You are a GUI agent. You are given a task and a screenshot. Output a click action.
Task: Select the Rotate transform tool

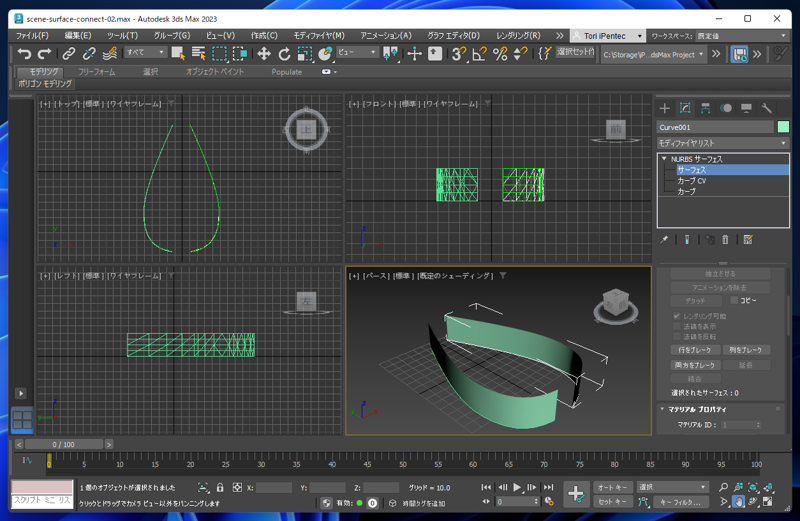point(284,54)
